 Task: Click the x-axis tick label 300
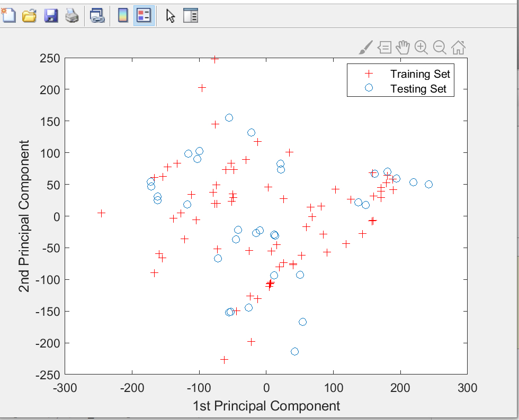[x=467, y=388]
